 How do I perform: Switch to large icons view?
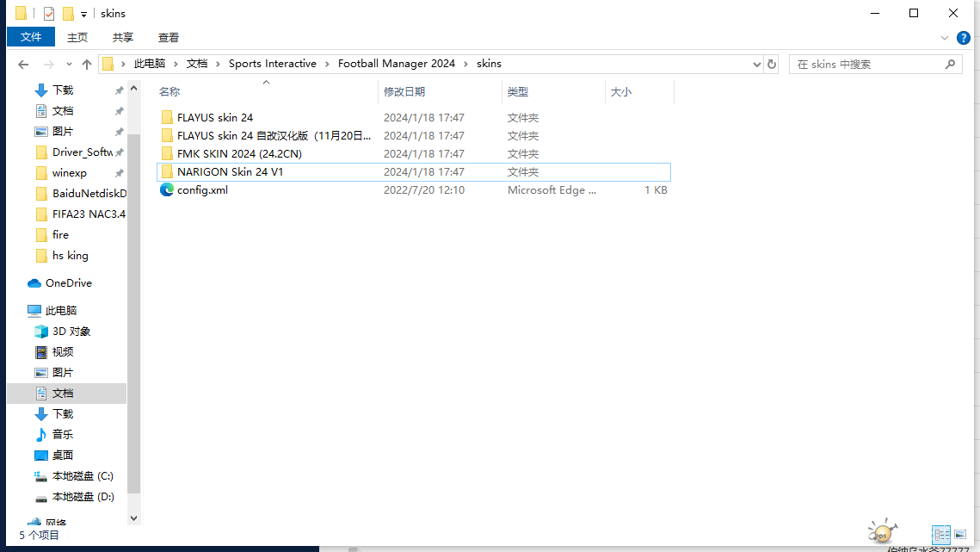pos(960,535)
